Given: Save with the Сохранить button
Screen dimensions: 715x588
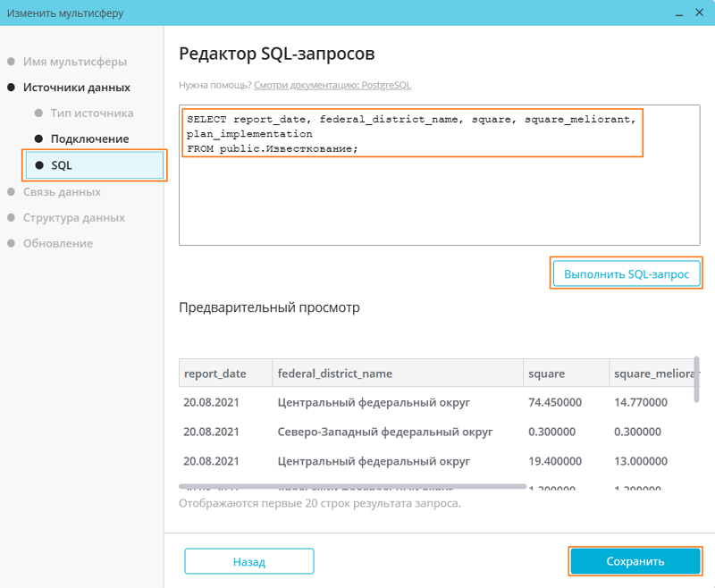Looking at the screenshot, I should coord(635,561).
